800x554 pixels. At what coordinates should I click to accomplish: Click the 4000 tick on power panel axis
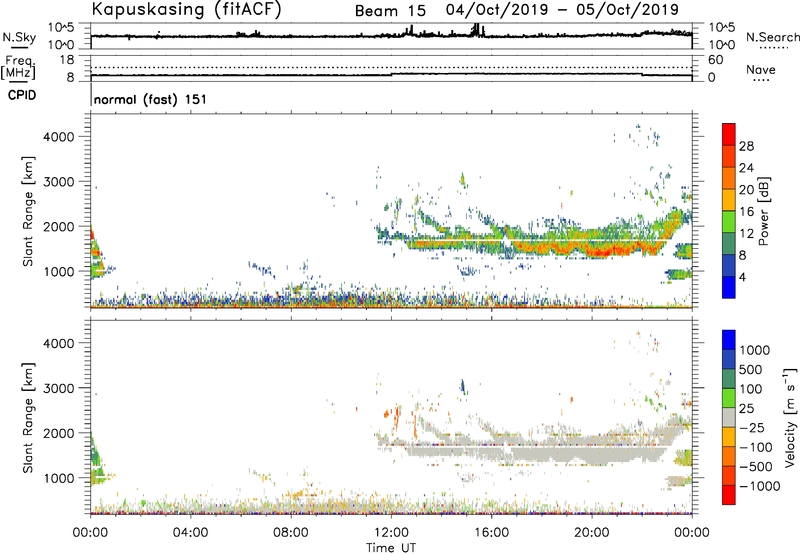[x=59, y=137]
